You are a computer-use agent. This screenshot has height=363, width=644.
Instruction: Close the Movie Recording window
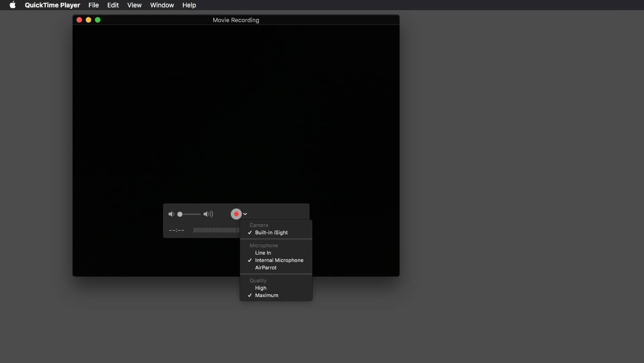click(79, 20)
